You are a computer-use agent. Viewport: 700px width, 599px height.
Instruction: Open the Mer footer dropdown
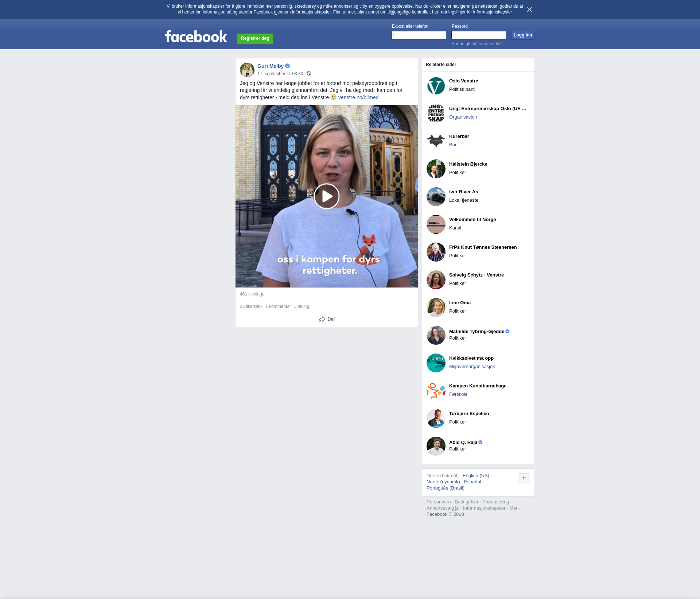[514, 508]
